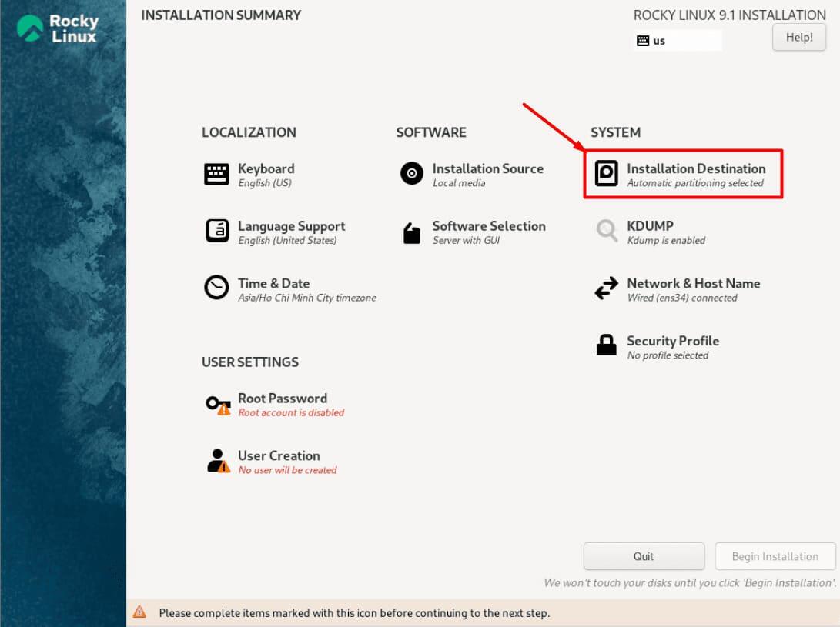Click the Time & Date clock icon
This screenshot has width=840, height=627.
(216, 288)
